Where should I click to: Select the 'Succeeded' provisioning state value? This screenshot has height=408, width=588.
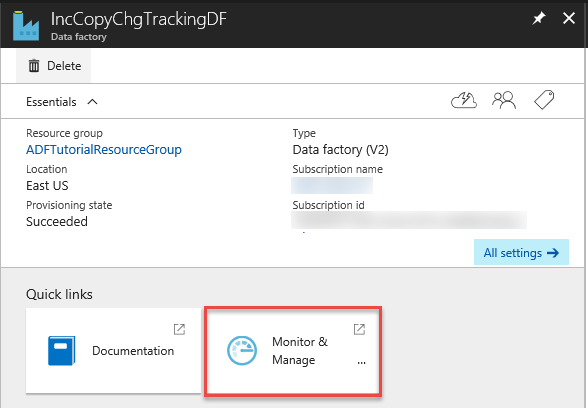point(57,222)
